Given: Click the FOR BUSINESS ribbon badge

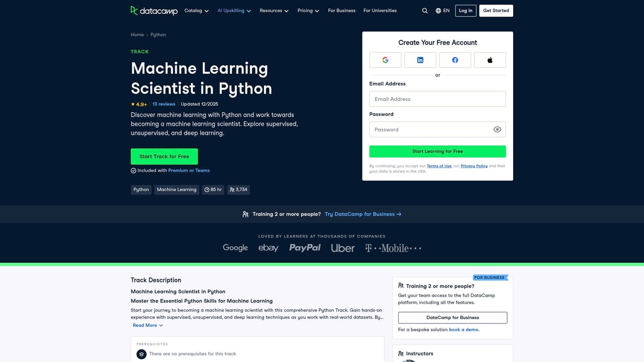Looking at the screenshot, I should pyautogui.click(x=490, y=278).
